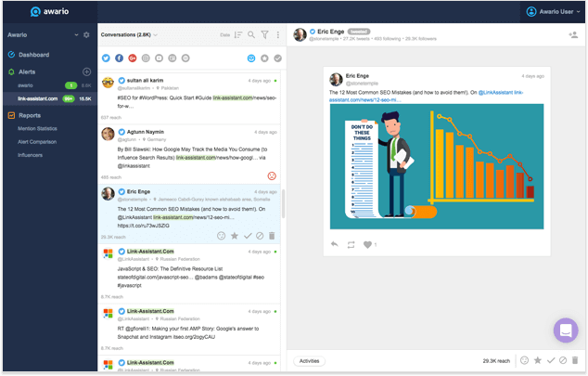Click Eric Enge avatar in conversation list
Screen dimensions: 588x376
[x=108, y=194]
